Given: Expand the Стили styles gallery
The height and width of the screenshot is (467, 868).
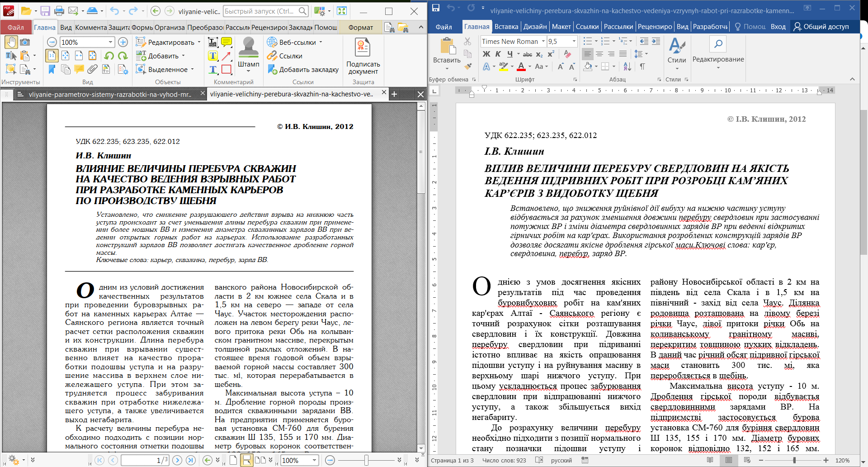Looking at the screenshot, I should [677, 54].
